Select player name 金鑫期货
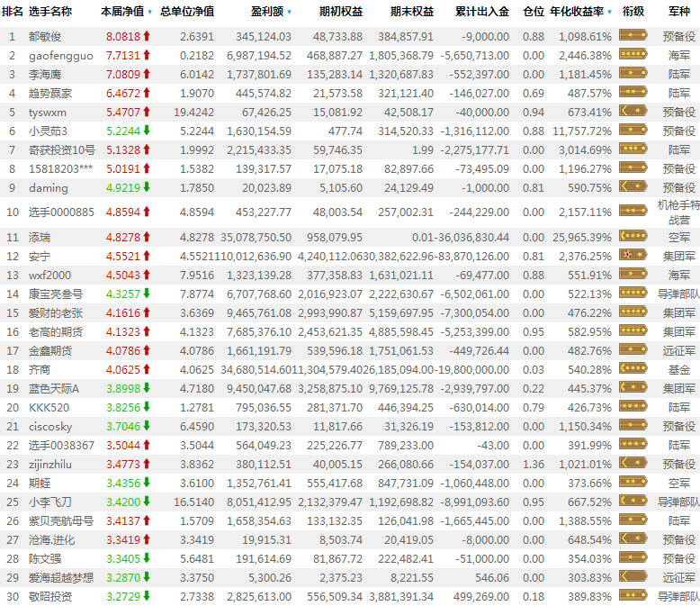Viewport: 700px width, 606px height. click(50, 351)
